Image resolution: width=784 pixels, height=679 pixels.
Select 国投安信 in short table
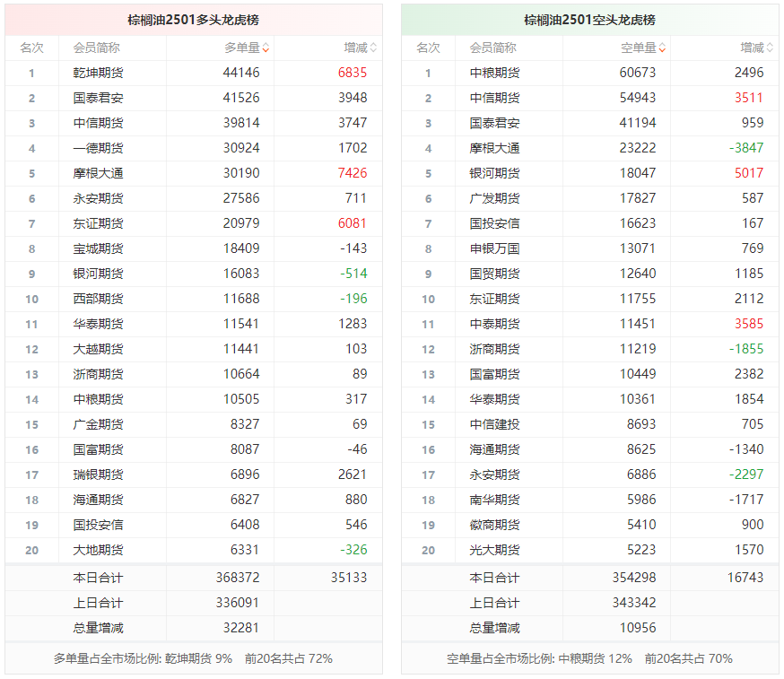click(x=494, y=223)
